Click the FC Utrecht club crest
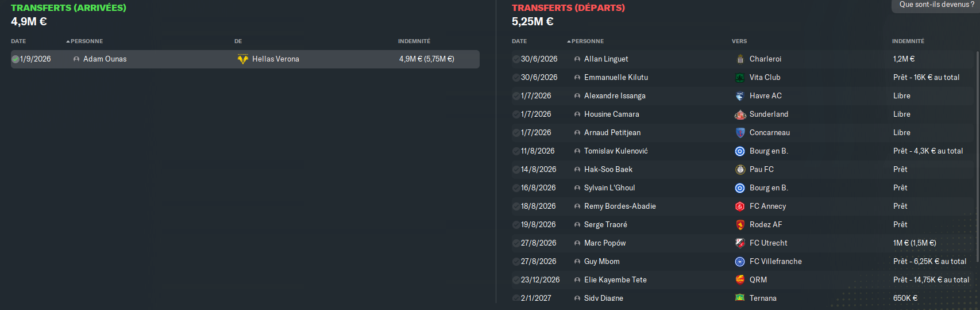The image size is (980, 310). 740,243
